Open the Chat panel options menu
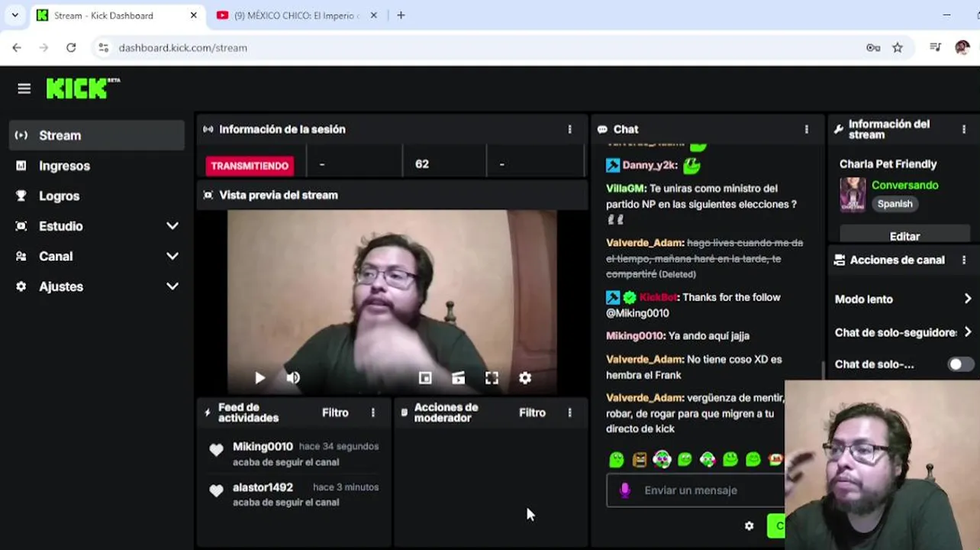Viewport: 980px width, 550px height. (x=807, y=130)
